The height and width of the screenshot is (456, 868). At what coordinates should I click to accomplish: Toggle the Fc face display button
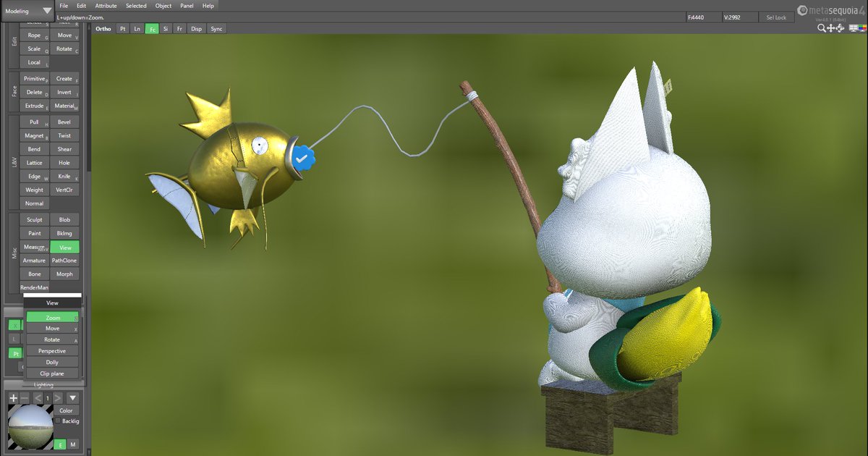click(x=152, y=28)
